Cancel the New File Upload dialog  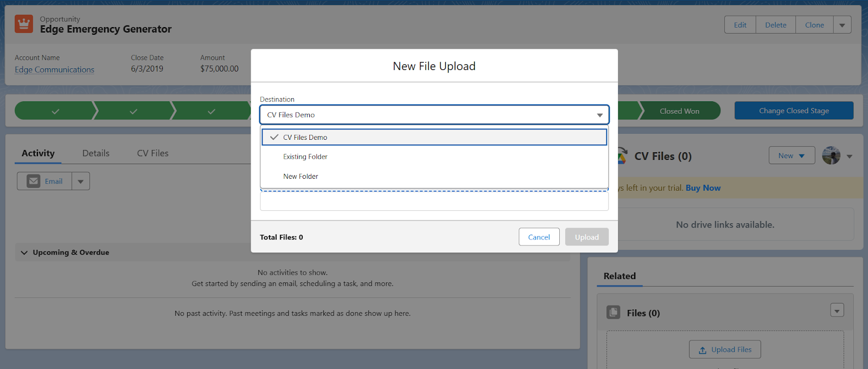539,237
